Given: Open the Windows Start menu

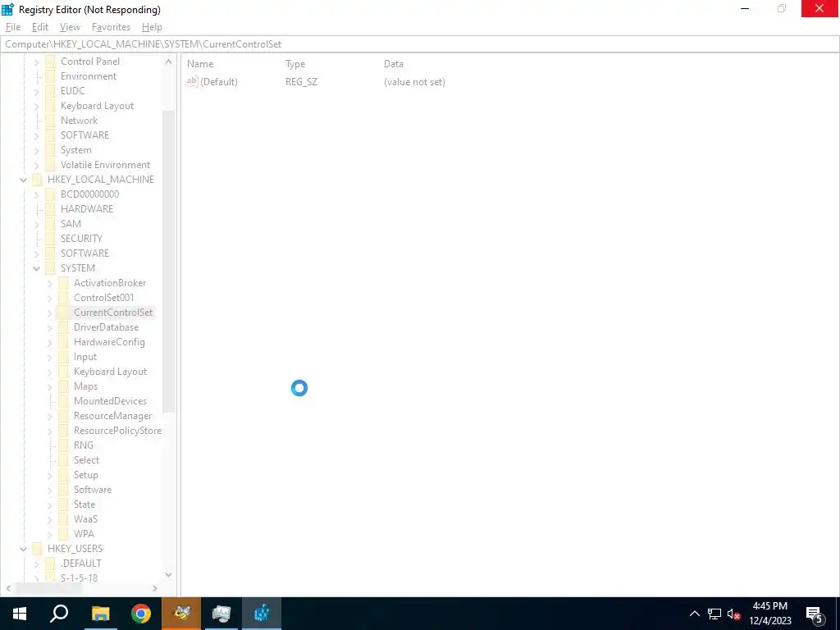Looking at the screenshot, I should click(20, 614).
